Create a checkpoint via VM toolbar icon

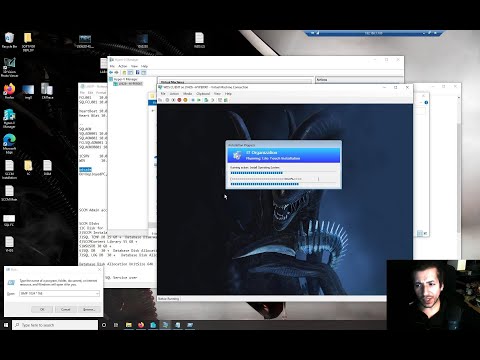(207, 100)
